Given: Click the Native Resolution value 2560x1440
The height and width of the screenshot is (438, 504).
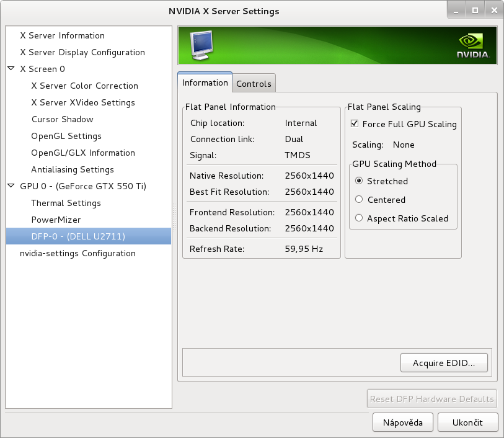Looking at the screenshot, I should [x=309, y=176].
